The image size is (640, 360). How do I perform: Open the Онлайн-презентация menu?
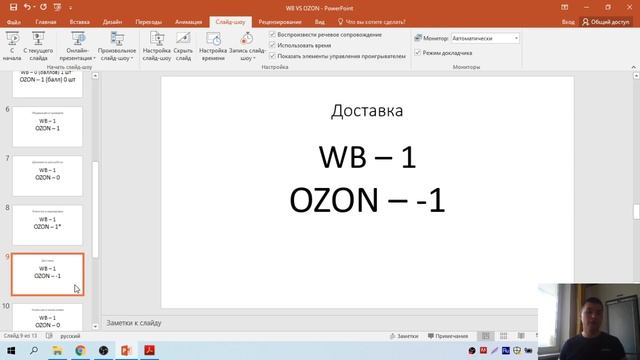(78, 46)
